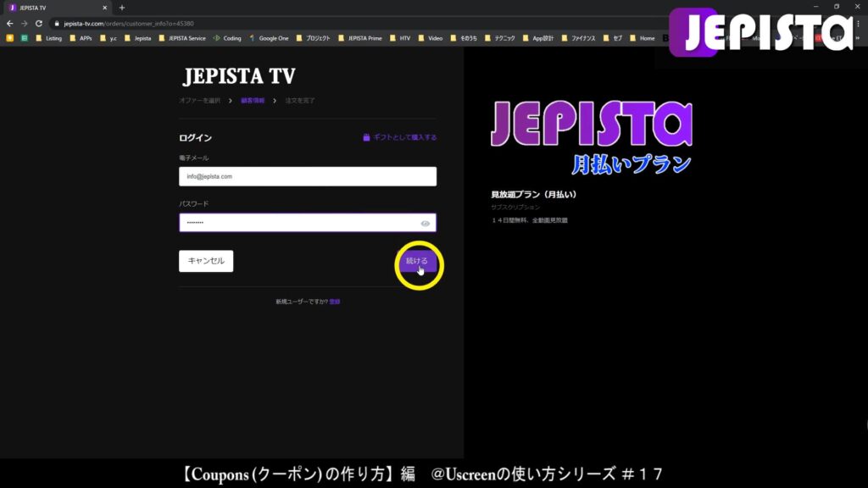Open the Coding bookmark
Viewport: 868px width, 488px height.
pos(227,38)
